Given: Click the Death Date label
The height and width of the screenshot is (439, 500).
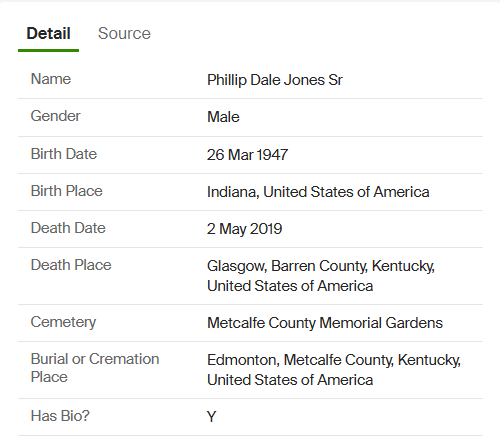Looking at the screenshot, I should tap(68, 228).
